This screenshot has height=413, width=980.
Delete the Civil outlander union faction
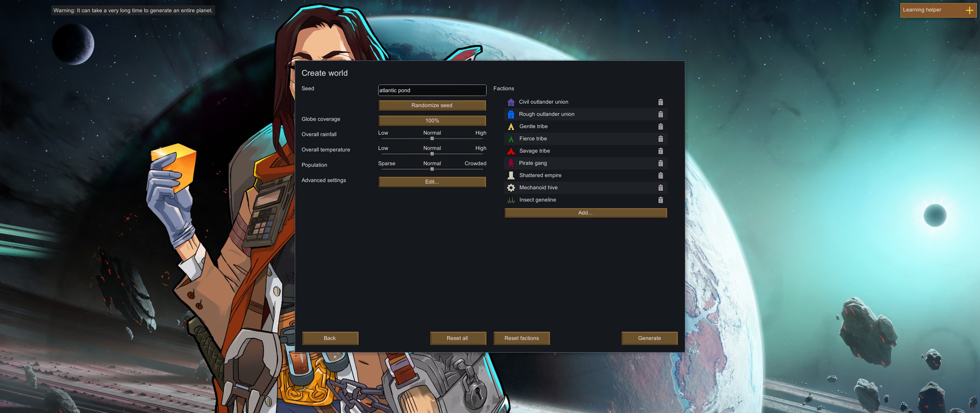pyautogui.click(x=660, y=102)
